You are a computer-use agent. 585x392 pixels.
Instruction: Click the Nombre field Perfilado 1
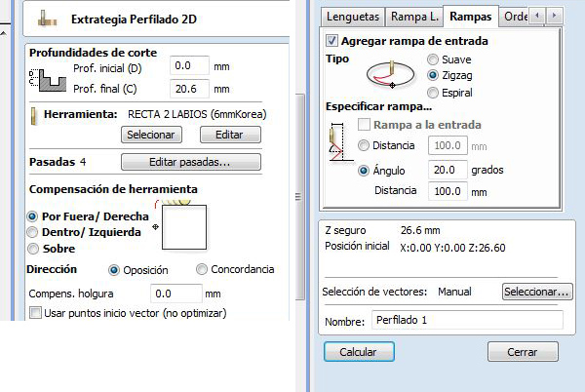click(x=467, y=320)
